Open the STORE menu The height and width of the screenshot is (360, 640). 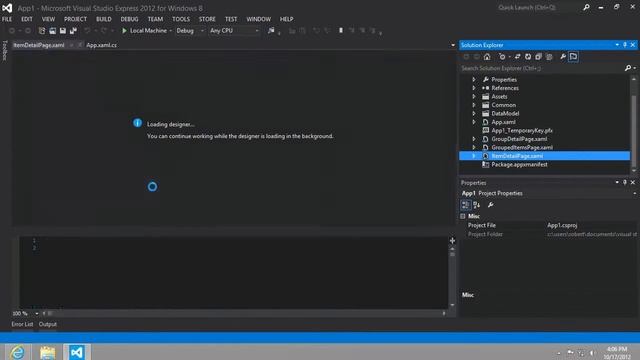point(207,19)
